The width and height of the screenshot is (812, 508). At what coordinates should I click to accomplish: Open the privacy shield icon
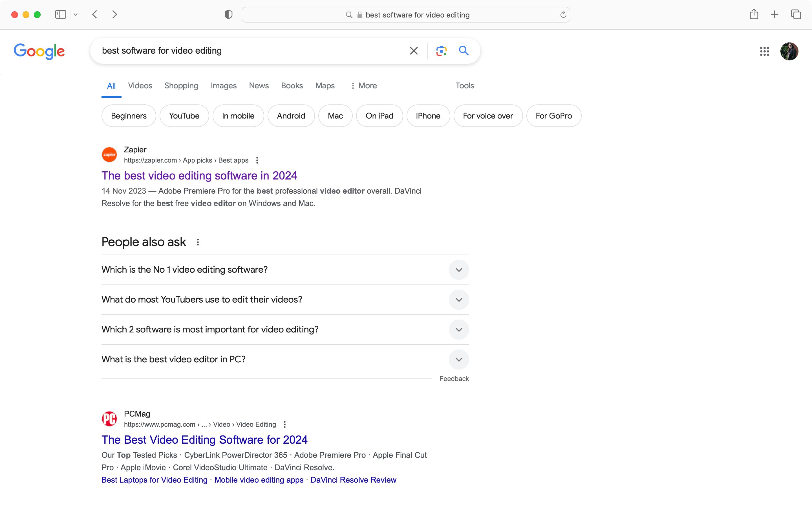pyautogui.click(x=228, y=14)
